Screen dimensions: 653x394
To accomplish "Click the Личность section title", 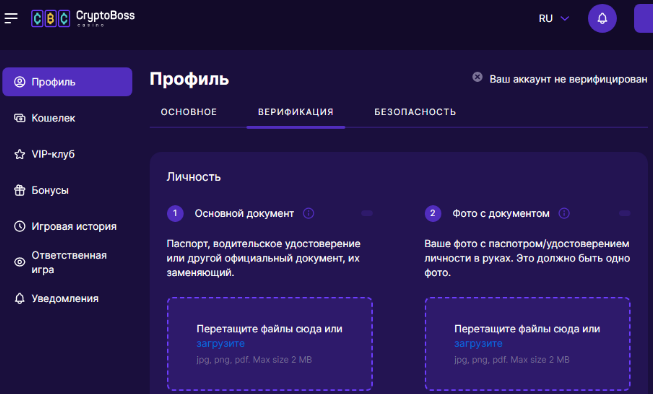I will point(194,177).
